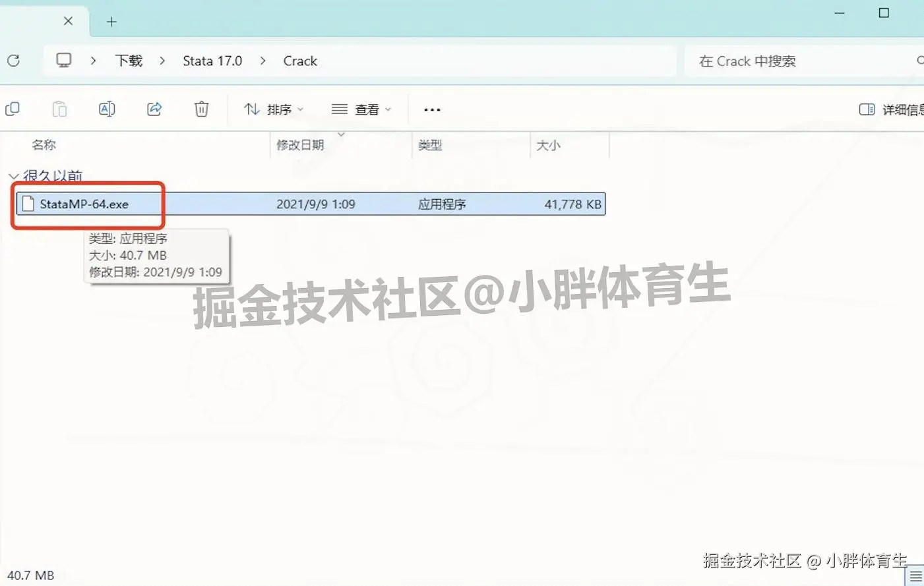Select the Paste icon
Screen dimensions: 924x586
click(x=59, y=109)
